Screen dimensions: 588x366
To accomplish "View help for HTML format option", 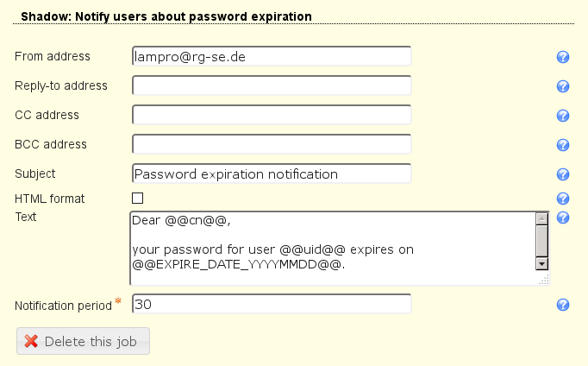I will point(563,199).
